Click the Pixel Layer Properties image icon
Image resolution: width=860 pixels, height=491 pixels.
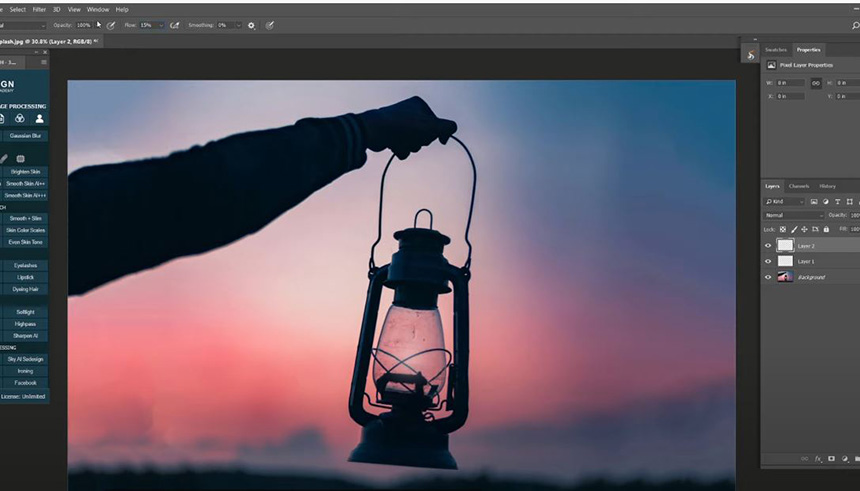pos(771,65)
